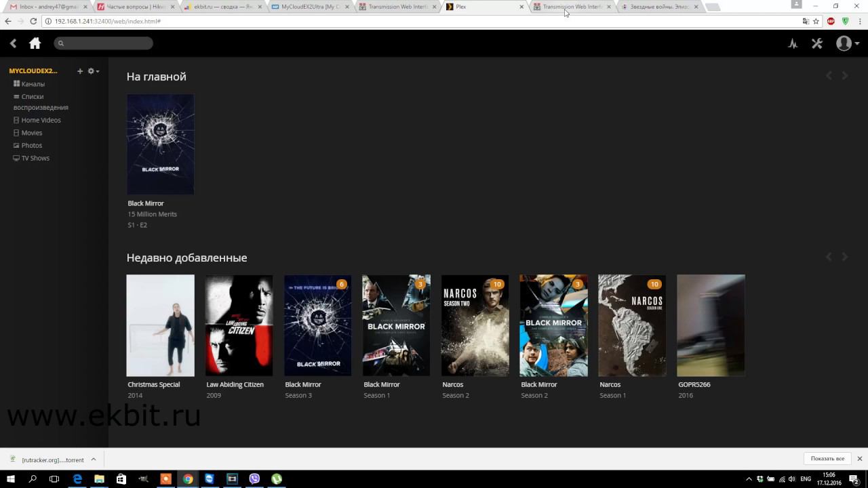Open the Plex home screen icon
868x488 pixels.
[35, 43]
